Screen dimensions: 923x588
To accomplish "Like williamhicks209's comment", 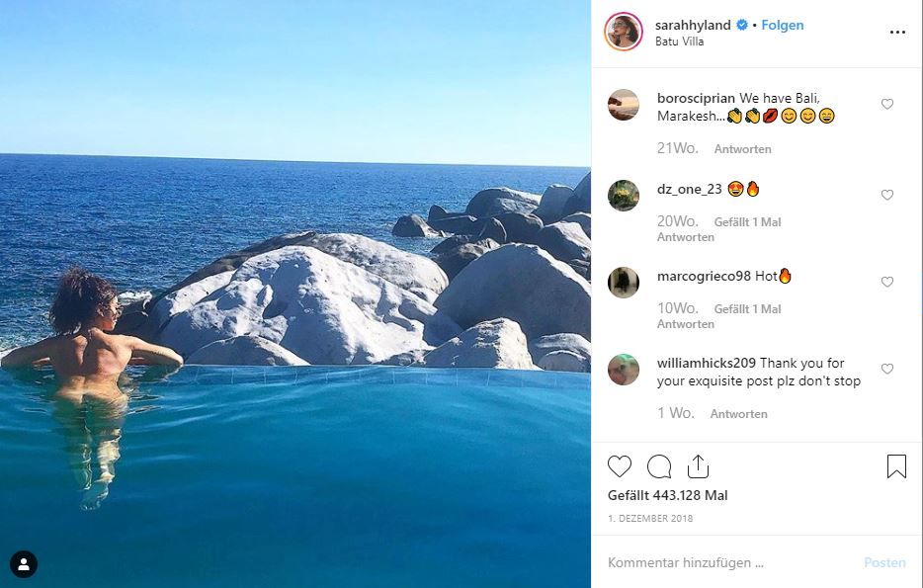I will [887, 369].
